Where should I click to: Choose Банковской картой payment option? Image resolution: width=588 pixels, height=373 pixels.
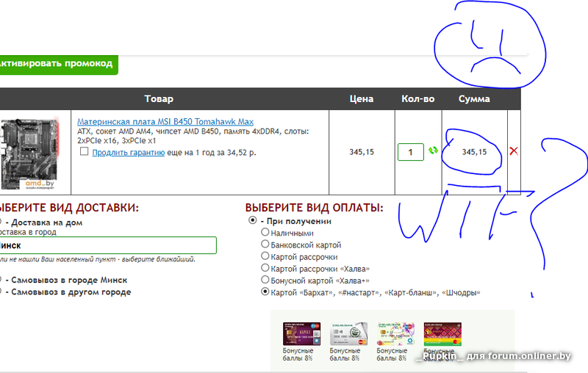click(265, 245)
